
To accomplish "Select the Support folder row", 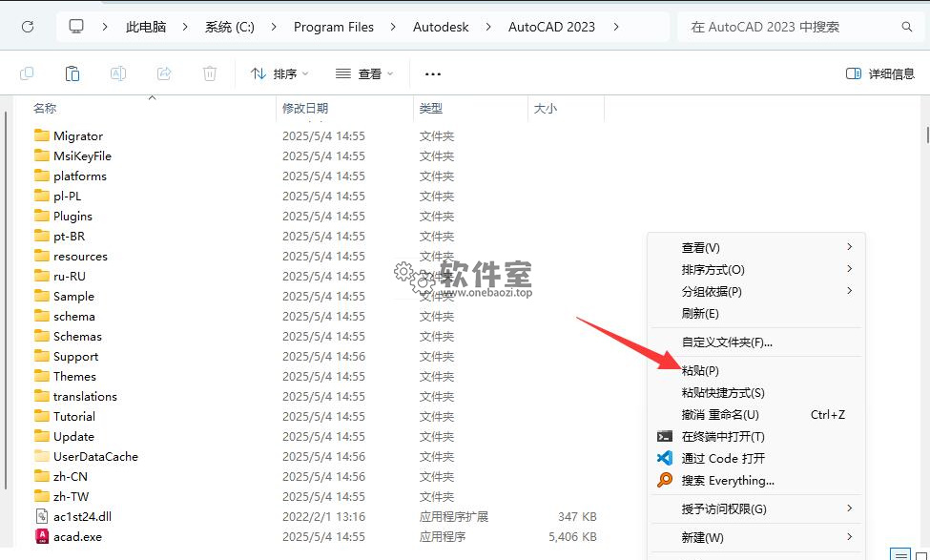I will click(317, 356).
